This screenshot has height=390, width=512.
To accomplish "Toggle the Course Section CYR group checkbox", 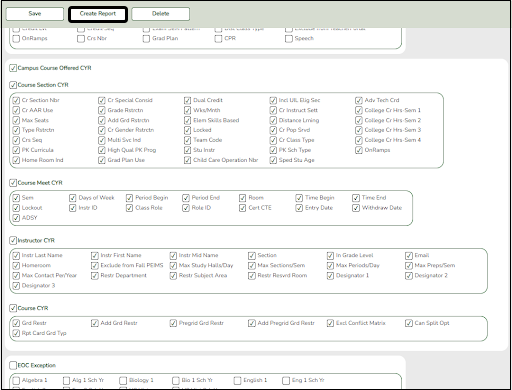I will click(13, 85).
